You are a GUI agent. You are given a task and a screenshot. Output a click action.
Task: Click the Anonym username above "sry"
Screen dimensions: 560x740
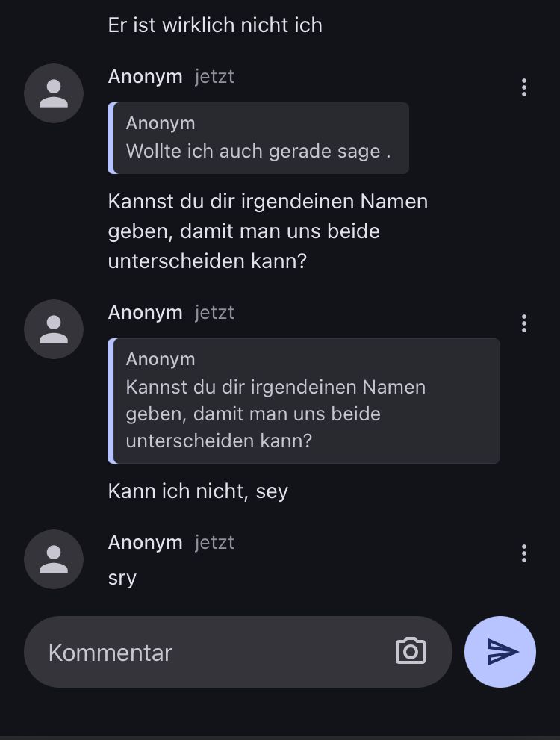[x=145, y=542]
